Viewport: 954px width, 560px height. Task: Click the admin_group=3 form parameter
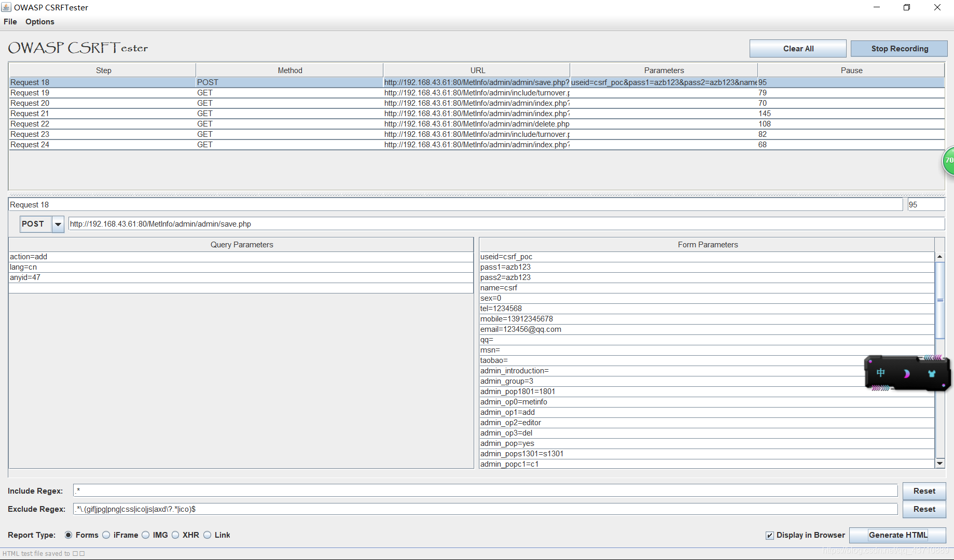pyautogui.click(x=707, y=381)
